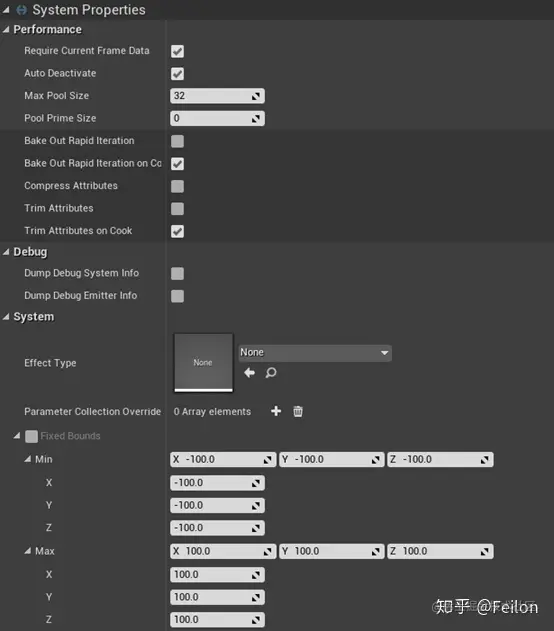Collapse the Fixed Bounds group
This screenshot has height=631, width=554.
click(17, 436)
